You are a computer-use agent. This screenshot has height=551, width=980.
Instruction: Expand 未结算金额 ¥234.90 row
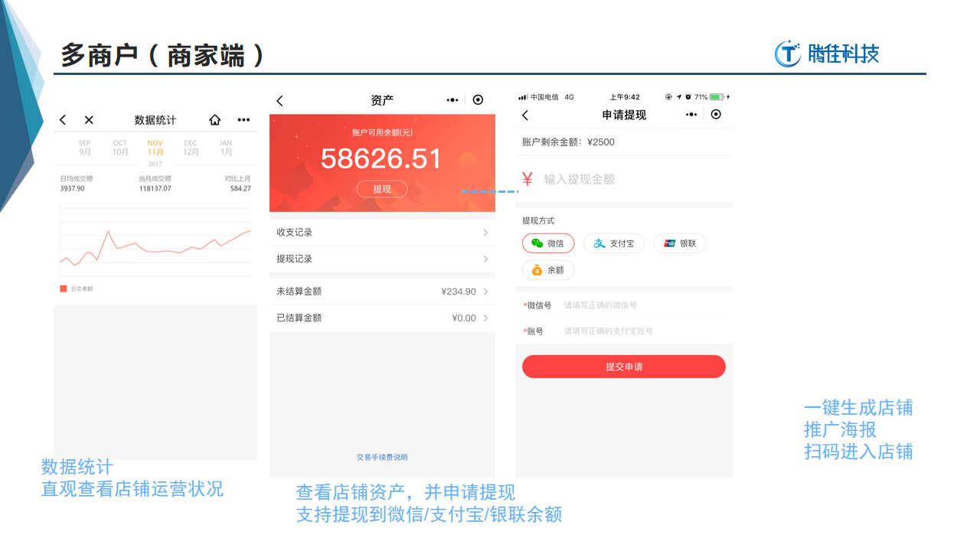485,292
